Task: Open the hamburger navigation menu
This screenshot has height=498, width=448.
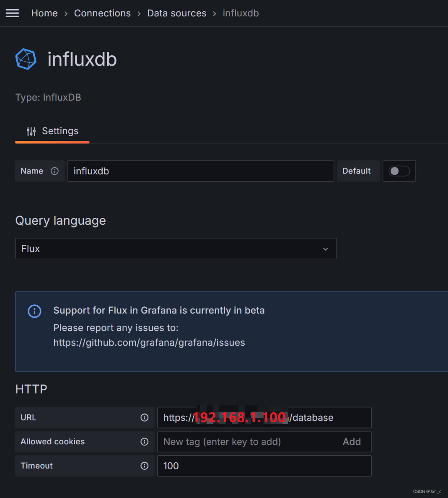Action: point(13,13)
